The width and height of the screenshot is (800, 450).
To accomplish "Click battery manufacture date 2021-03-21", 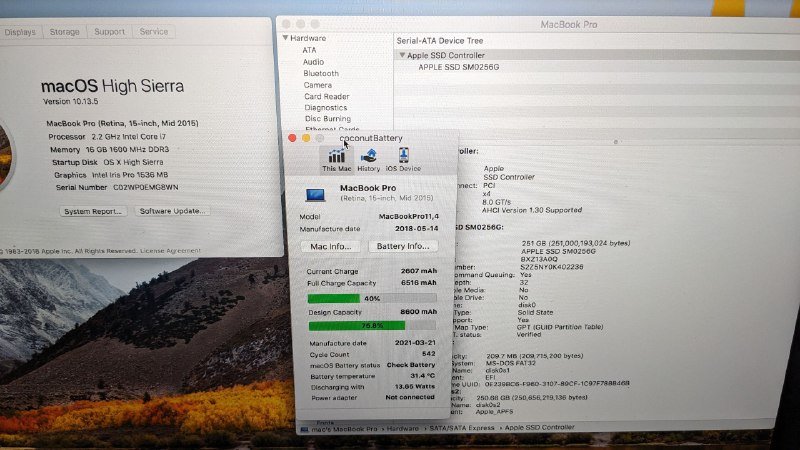I will tap(415, 343).
